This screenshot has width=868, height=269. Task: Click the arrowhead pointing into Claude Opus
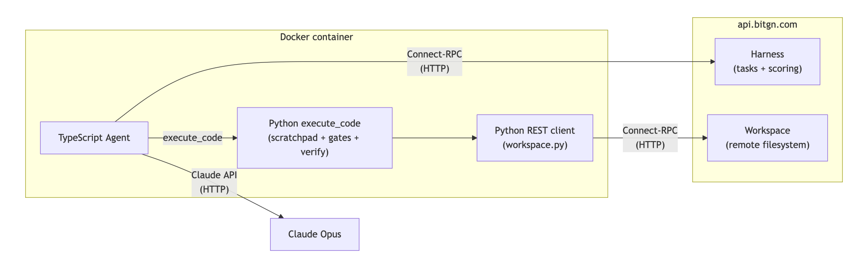280,216
